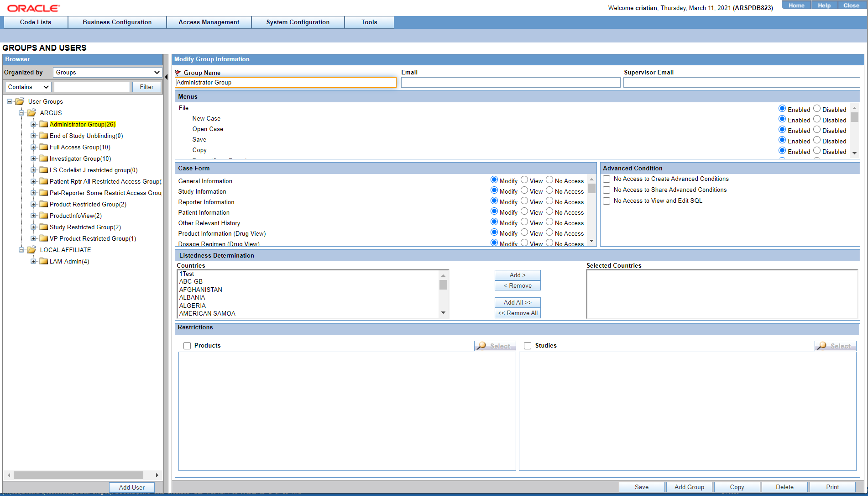Click the << Remove All button
This screenshot has width=868, height=496.
(518, 313)
